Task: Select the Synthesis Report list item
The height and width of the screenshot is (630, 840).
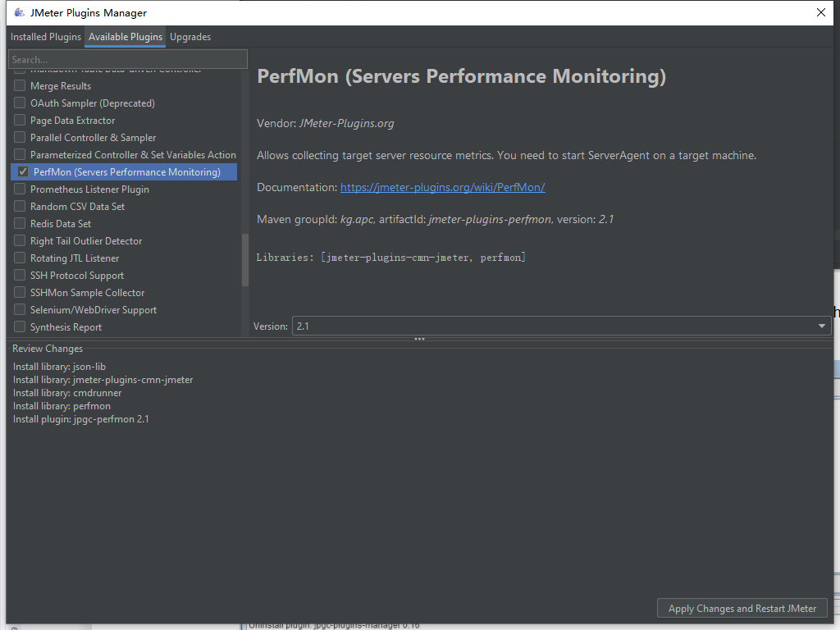Action: click(x=66, y=327)
